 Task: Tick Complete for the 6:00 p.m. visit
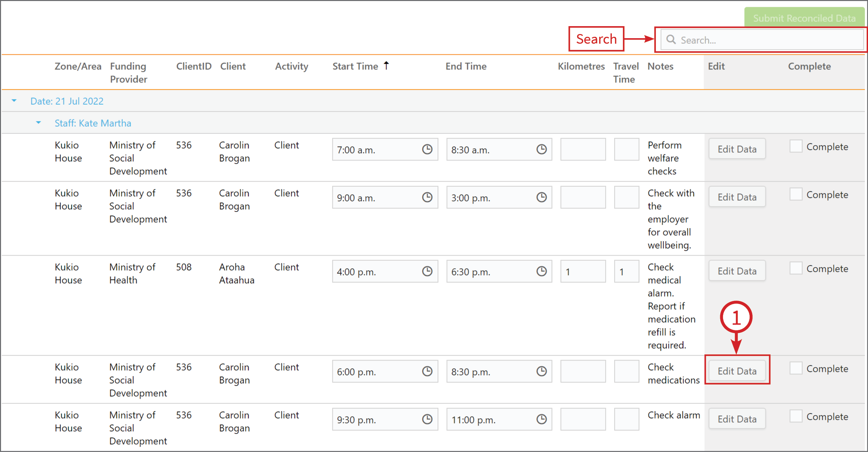[796, 368]
